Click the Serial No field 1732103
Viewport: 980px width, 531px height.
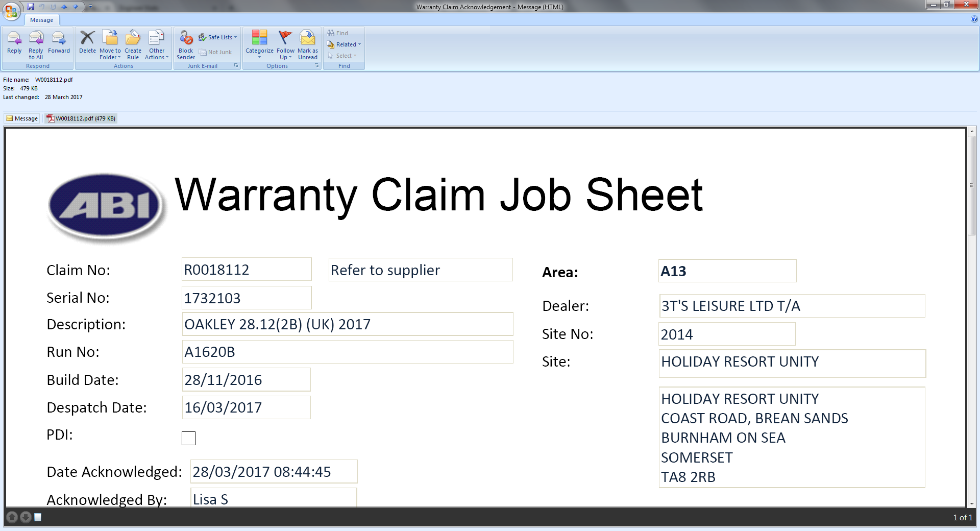tap(247, 298)
